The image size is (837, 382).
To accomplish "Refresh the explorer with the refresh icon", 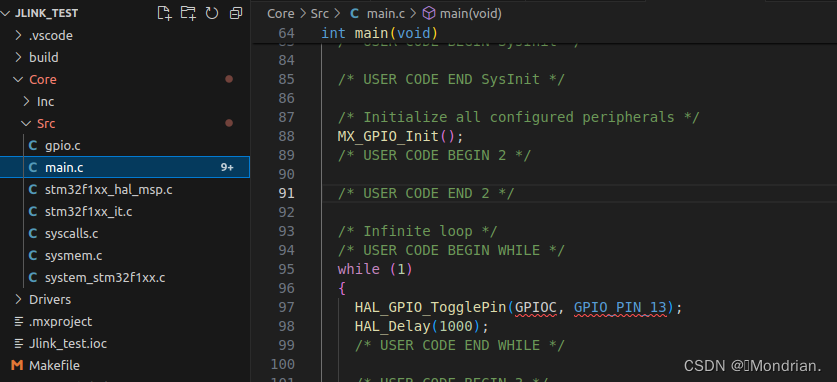I will pos(212,13).
